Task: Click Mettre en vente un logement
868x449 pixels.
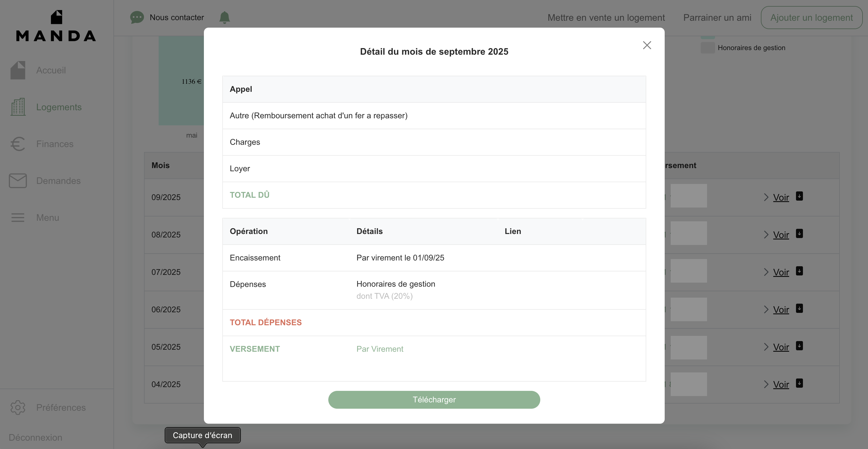Action: click(606, 18)
